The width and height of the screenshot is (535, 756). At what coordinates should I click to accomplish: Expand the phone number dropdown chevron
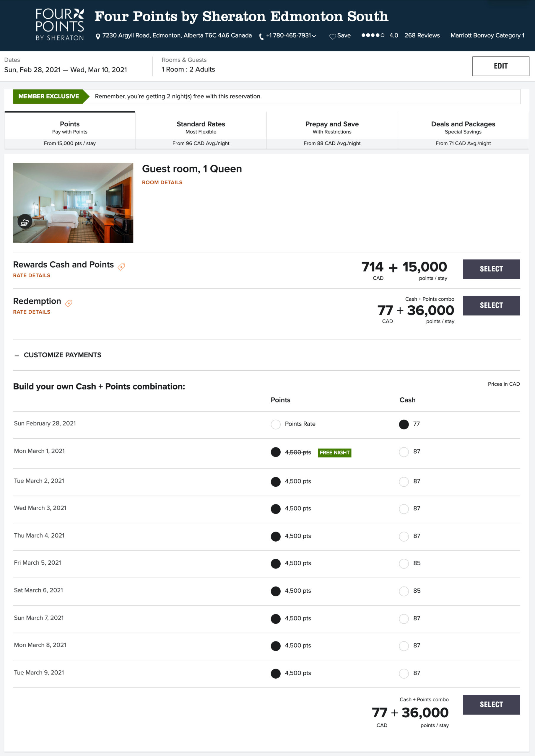point(314,36)
